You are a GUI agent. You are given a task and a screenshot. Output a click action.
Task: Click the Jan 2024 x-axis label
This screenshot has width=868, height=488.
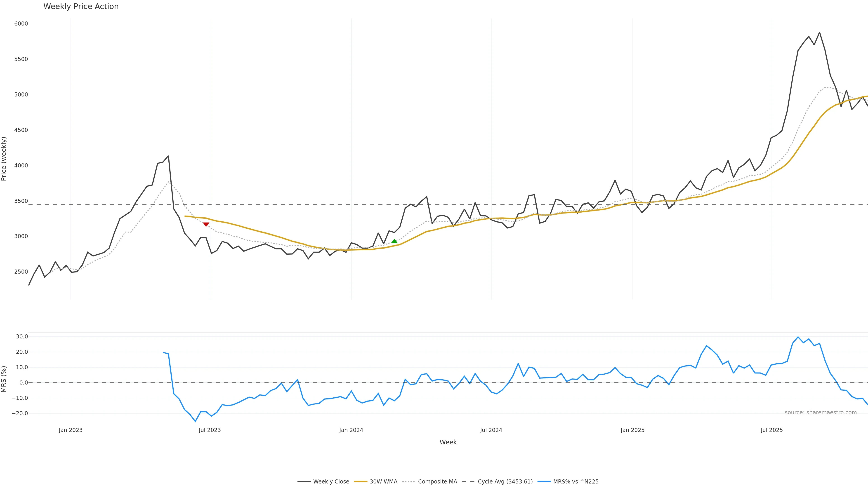coord(351,430)
